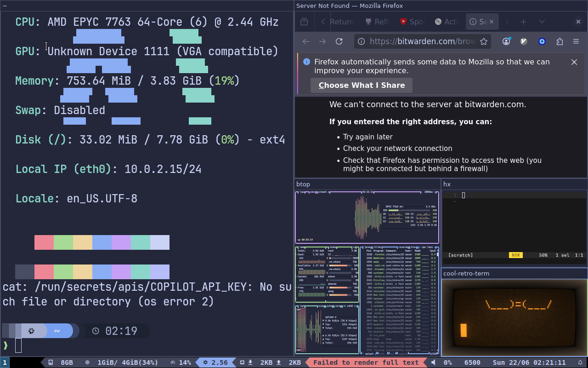Viewport: 588px width, 368px height.
Task: Click line 1 in the hx editor
Action: 514,195
